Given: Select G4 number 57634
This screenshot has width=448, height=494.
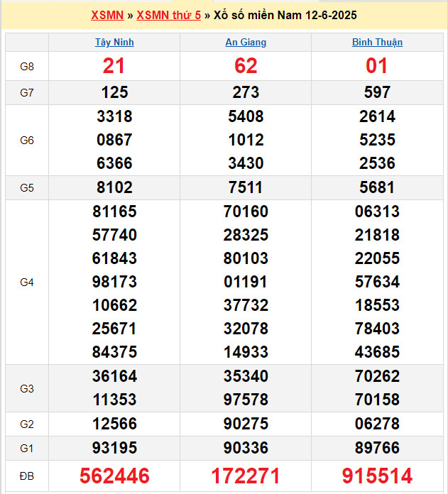Looking at the screenshot, I should point(377,282).
